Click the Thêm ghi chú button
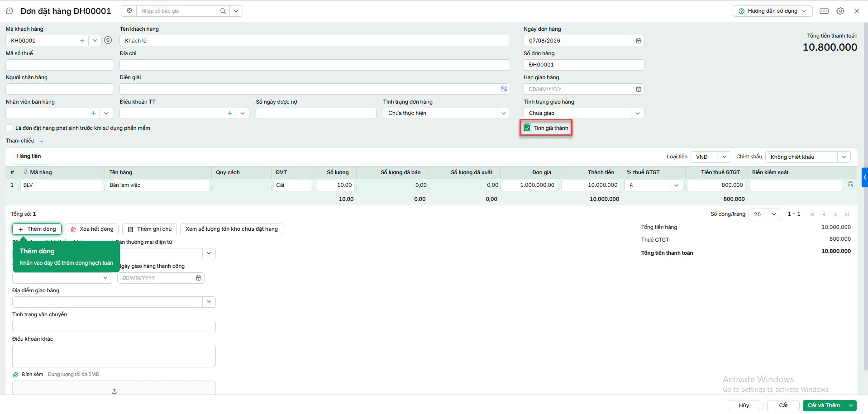 pos(150,229)
